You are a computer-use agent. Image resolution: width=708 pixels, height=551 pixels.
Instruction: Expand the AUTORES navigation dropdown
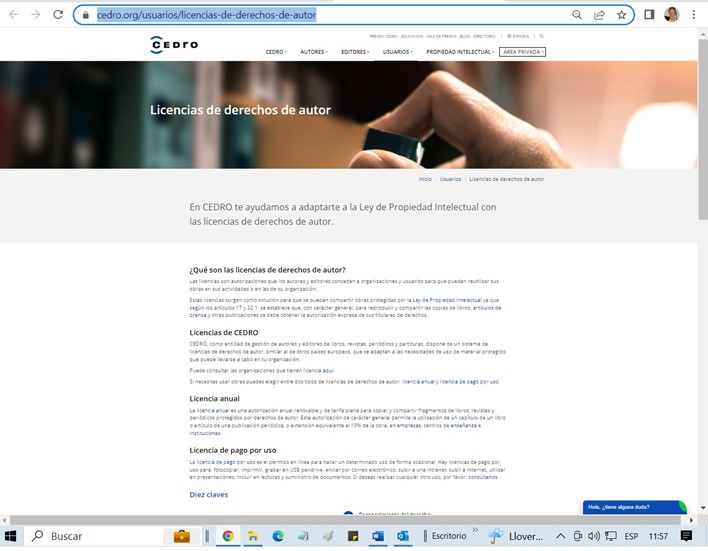pos(314,52)
